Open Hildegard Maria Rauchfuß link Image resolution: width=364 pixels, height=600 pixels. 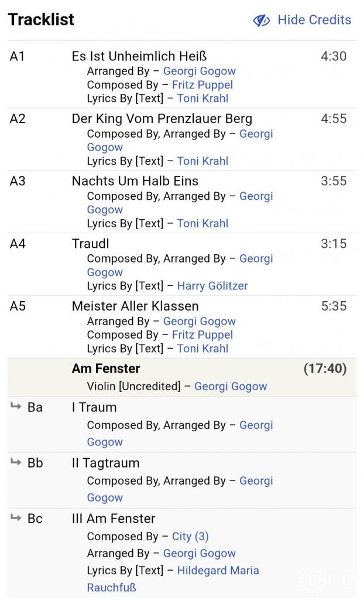click(218, 571)
